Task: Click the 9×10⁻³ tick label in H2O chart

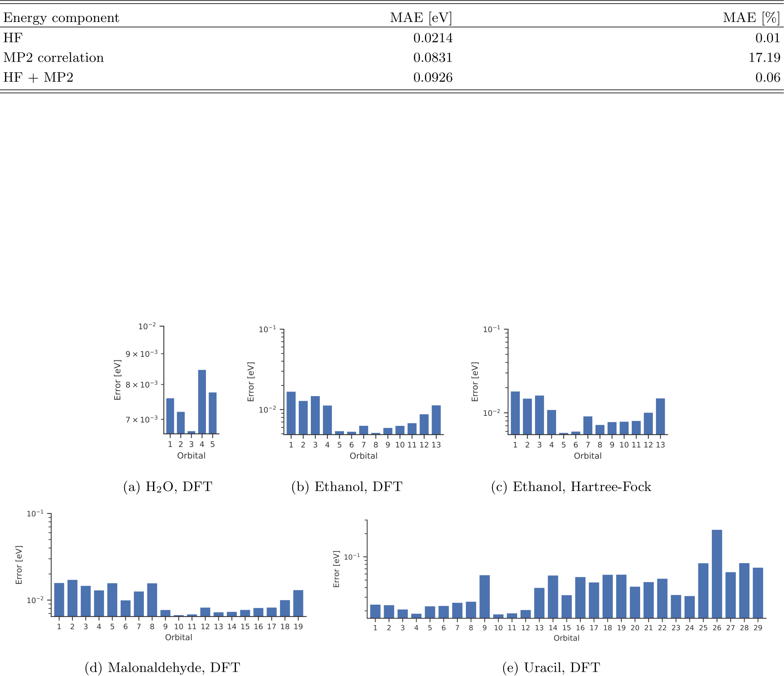Action: [142, 354]
